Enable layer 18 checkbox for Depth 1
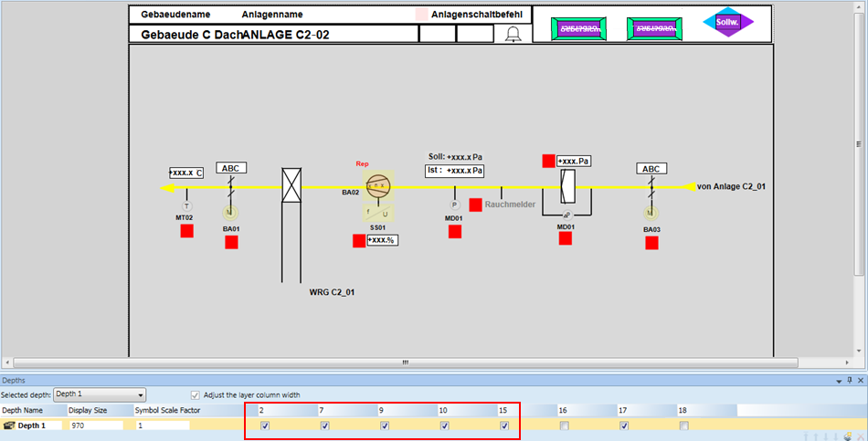This screenshot has height=441, width=868. (683, 425)
